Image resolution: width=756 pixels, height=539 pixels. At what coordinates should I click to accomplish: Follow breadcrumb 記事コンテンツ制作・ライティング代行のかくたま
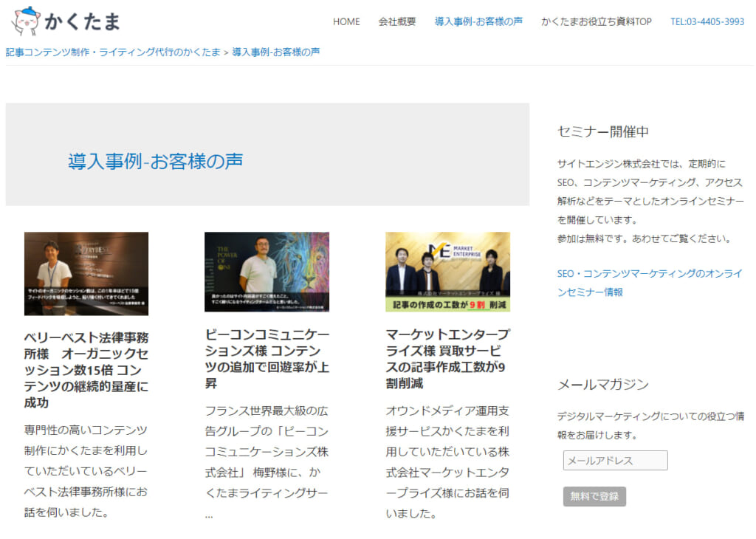tap(113, 52)
